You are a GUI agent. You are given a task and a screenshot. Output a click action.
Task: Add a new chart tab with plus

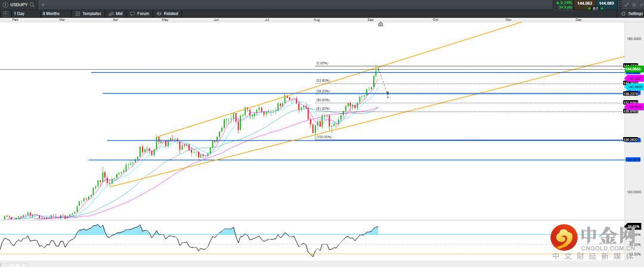click(x=43, y=4)
